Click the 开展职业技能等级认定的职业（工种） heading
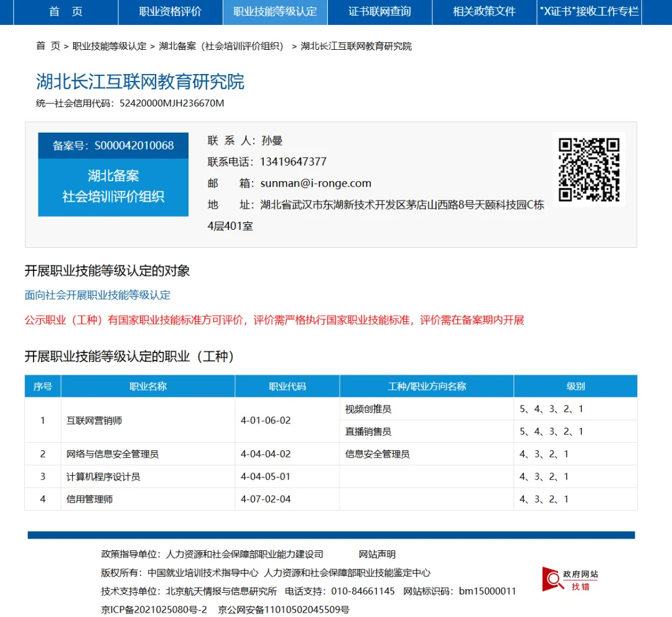This screenshot has width=672, height=617. 129,357
